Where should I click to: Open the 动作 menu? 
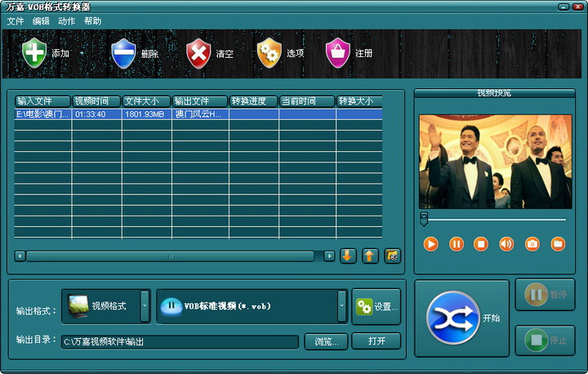tap(67, 21)
